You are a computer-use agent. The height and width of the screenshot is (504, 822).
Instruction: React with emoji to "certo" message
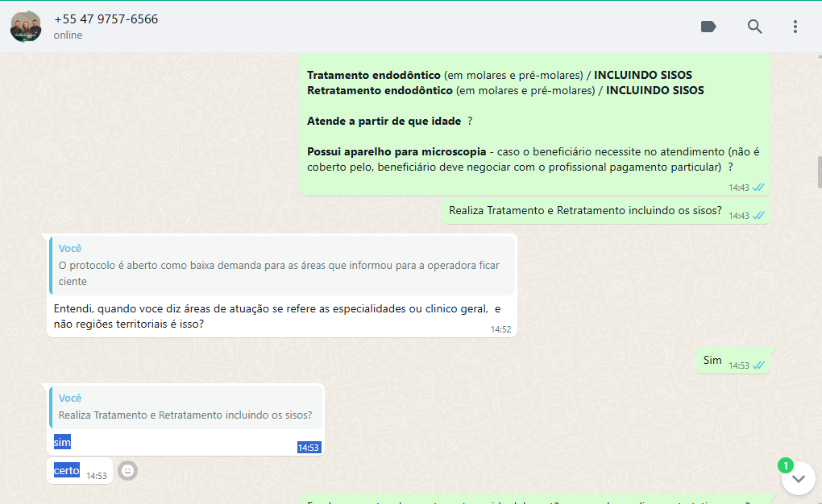tap(127, 470)
